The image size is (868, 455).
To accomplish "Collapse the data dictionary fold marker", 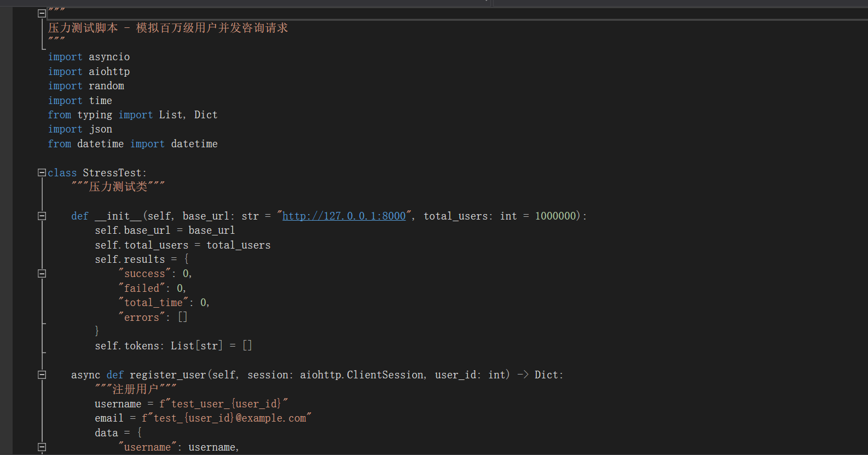I will pyautogui.click(x=42, y=447).
